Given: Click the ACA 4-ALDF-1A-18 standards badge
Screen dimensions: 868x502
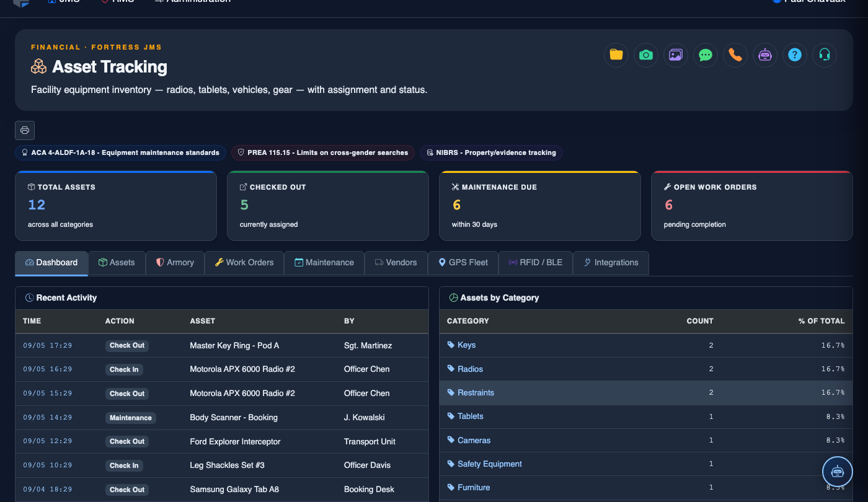Looking at the screenshot, I should [x=120, y=152].
